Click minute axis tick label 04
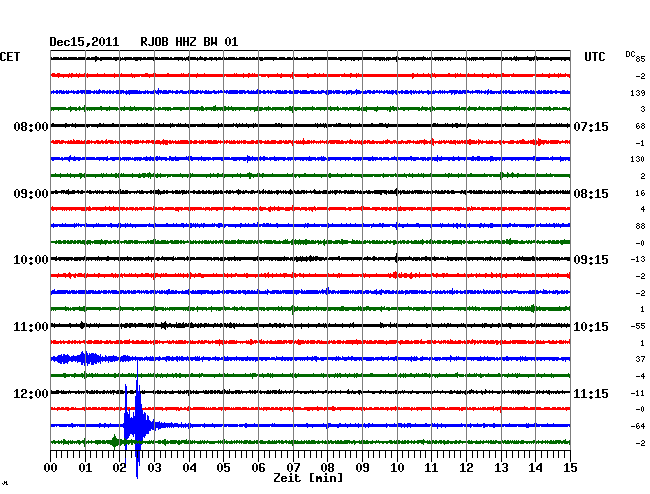The width and height of the screenshot is (650, 494). tap(189, 468)
